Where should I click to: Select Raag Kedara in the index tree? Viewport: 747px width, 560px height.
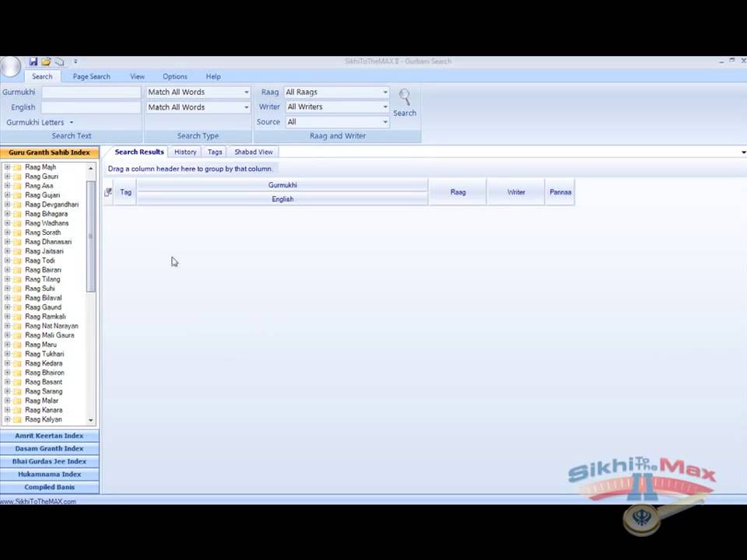tap(44, 363)
